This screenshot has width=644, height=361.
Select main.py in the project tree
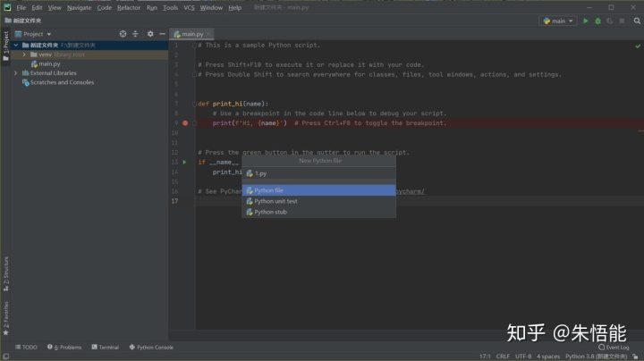click(x=46, y=64)
